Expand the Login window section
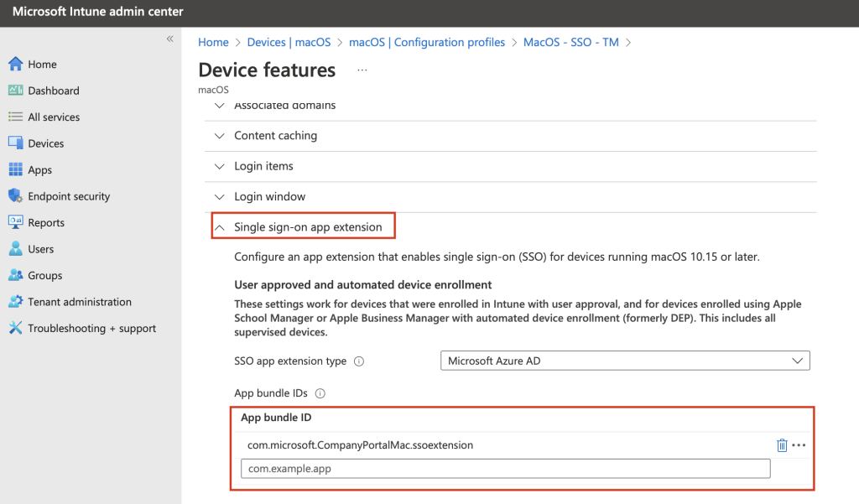859x504 pixels. click(x=269, y=196)
